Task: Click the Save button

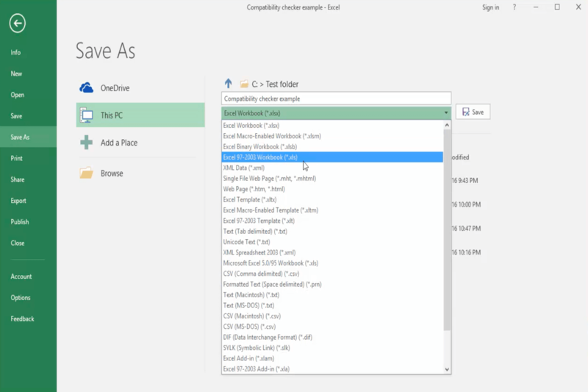Action: (473, 113)
